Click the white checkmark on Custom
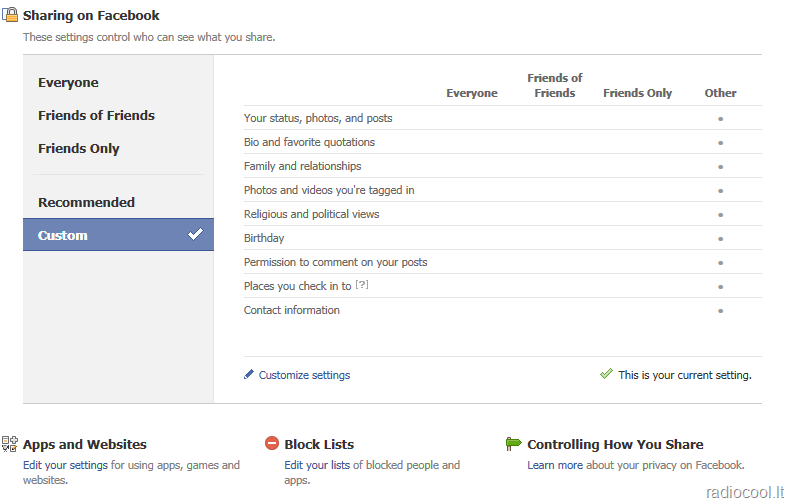 click(x=195, y=234)
